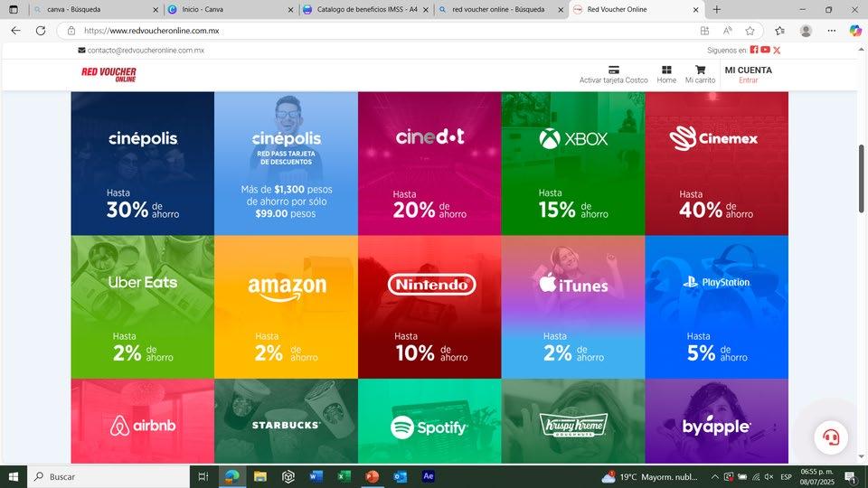
Task: Click the Activar tarjeta Costco card icon
Action: click(x=613, y=70)
